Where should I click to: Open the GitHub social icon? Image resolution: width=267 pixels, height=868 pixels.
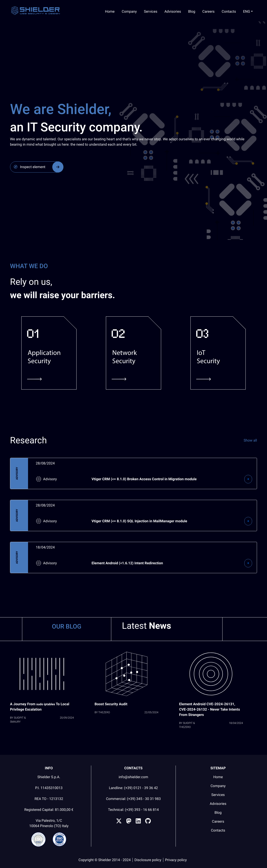click(x=148, y=821)
